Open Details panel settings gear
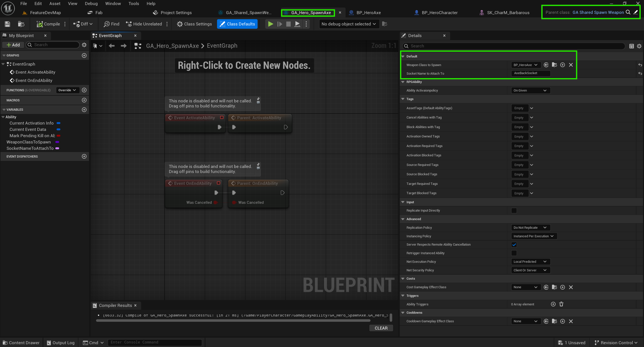644x347 pixels. (639, 46)
